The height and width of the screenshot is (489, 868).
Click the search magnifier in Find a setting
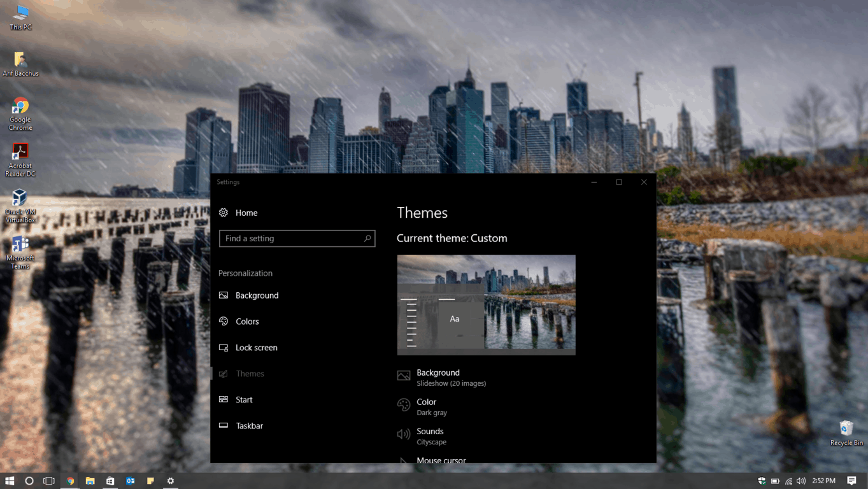pos(367,238)
